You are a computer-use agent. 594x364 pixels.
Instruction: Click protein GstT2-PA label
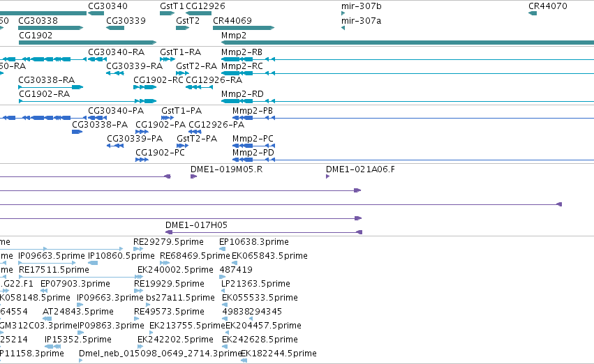coord(197,139)
